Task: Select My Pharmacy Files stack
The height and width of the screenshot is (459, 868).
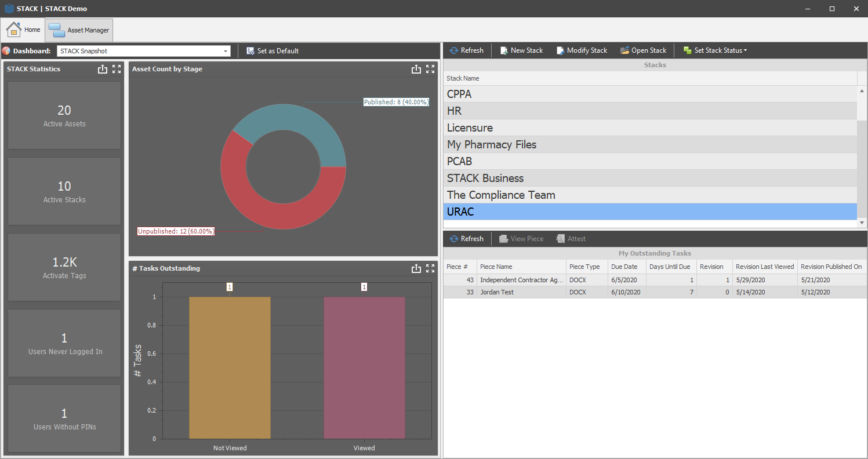Action: coord(650,144)
